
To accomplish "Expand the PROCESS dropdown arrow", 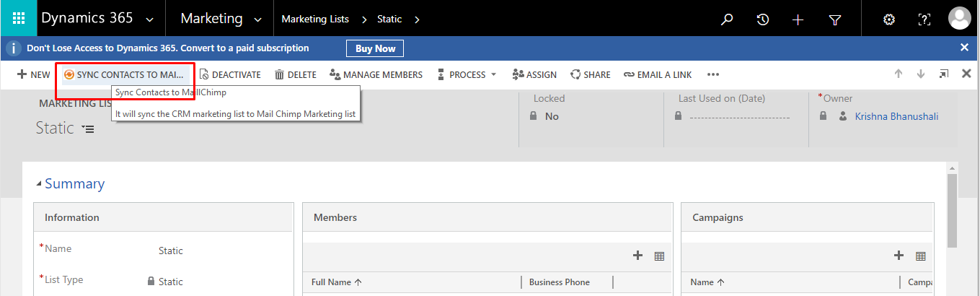I will tap(493, 74).
